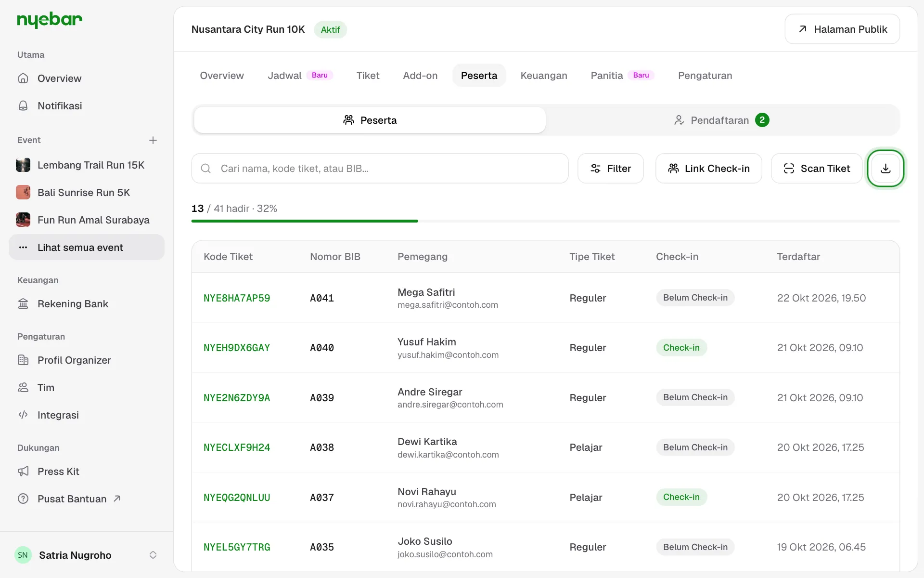Viewport: 924px width, 578px height.
Task: Click the Overview home icon in sidebar
Action: coord(23,79)
